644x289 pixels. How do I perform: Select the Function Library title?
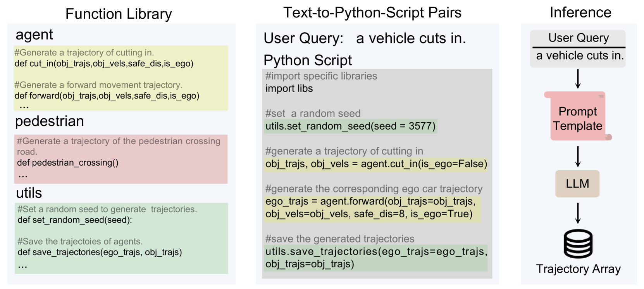tap(119, 14)
